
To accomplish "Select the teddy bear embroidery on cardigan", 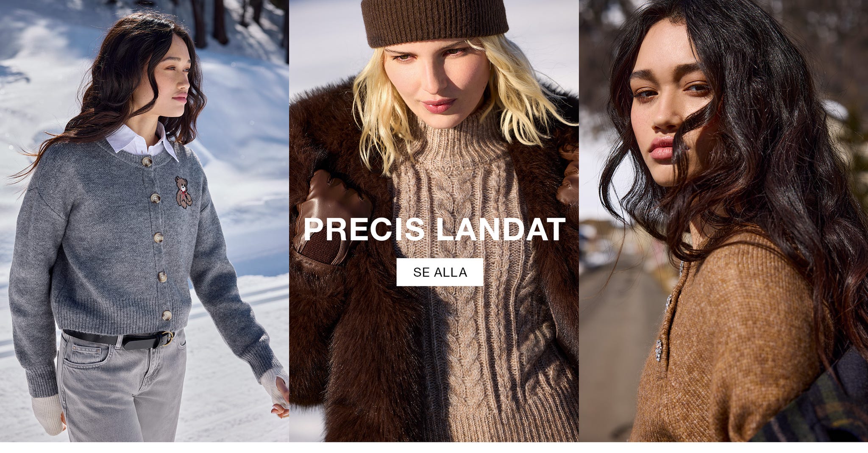I will 184,192.
